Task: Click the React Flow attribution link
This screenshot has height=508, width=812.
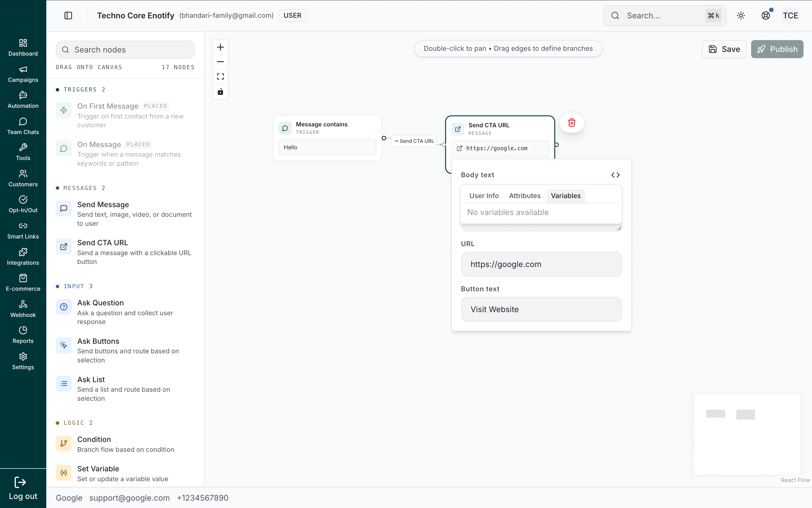Action: pyautogui.click(x=795, y=480)
